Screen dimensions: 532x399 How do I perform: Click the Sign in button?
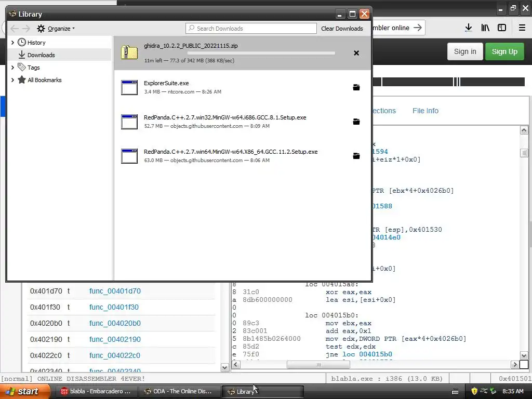tap(465, 51)
